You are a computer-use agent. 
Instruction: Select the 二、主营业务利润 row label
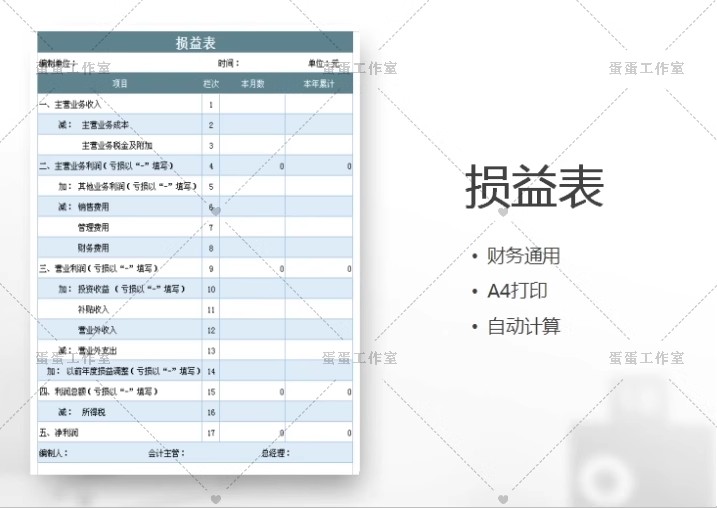pos(106,166)
